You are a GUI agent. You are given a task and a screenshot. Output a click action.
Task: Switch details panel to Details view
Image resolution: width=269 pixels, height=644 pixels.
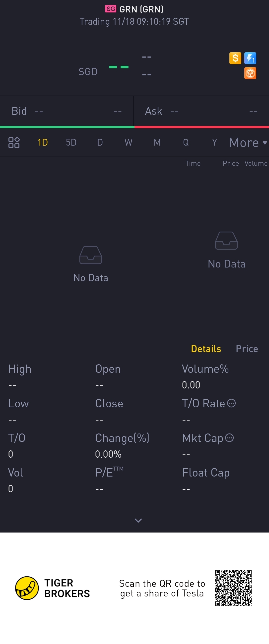tap(206, 349)
